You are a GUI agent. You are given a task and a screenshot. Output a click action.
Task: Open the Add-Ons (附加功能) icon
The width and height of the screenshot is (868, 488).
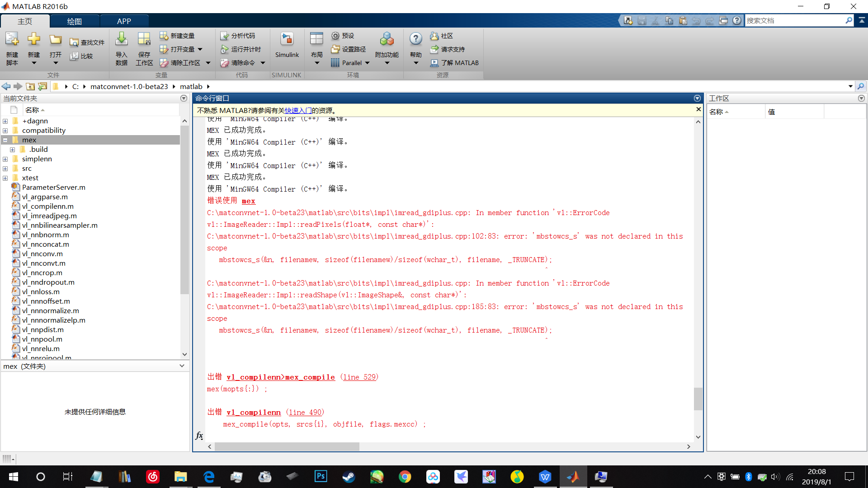[387, 41]
